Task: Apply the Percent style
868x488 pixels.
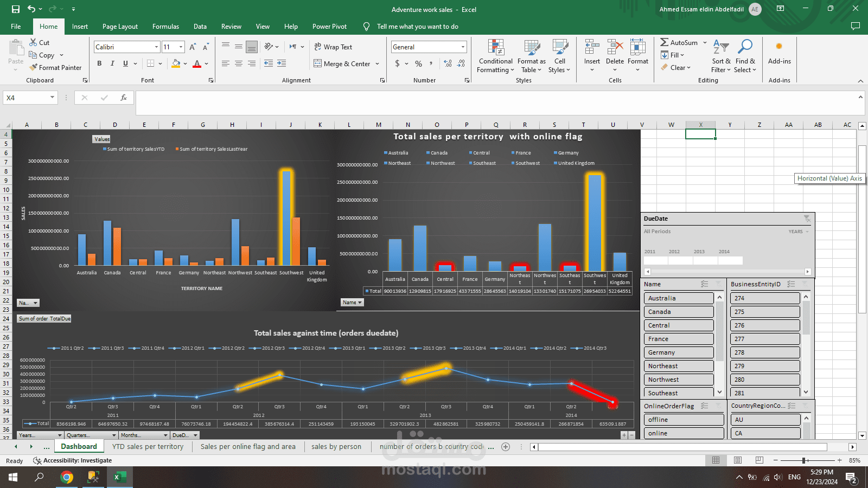Action: tap(418, 63)
